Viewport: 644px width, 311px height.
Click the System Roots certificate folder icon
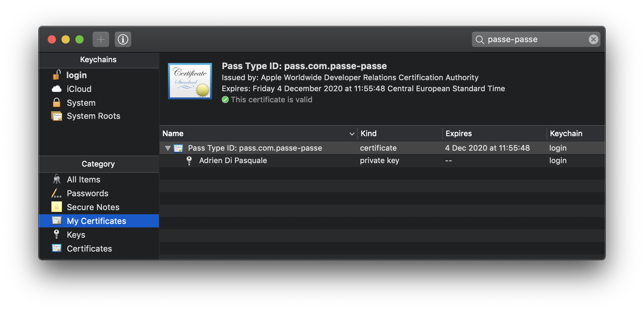[57, 116]
